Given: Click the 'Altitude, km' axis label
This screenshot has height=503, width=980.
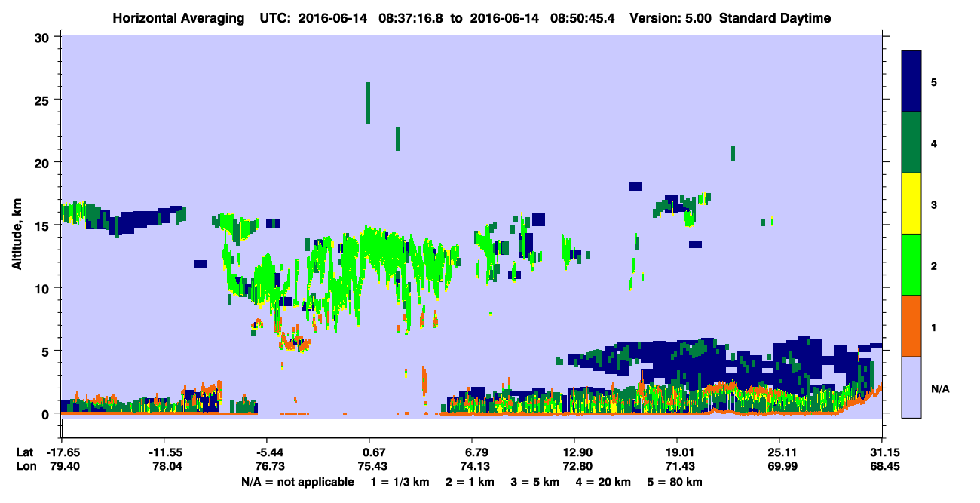Looking at the screenshot, I should click(x=16, y=235).
